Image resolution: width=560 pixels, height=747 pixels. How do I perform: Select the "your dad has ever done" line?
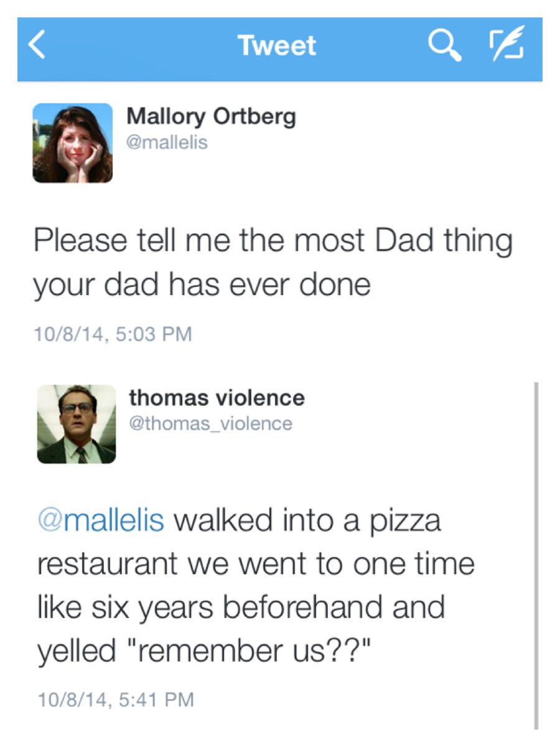[202, 284]
